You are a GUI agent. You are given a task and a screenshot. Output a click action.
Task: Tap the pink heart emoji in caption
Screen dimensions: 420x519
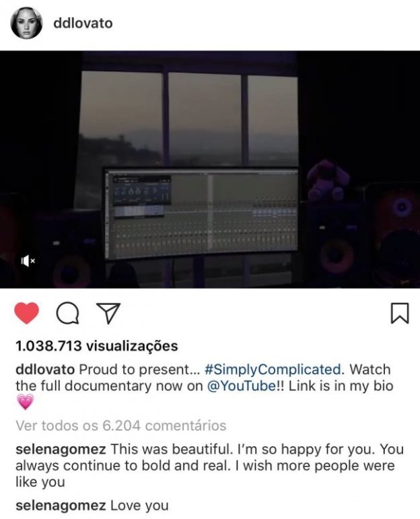click(x=25, y=402)
